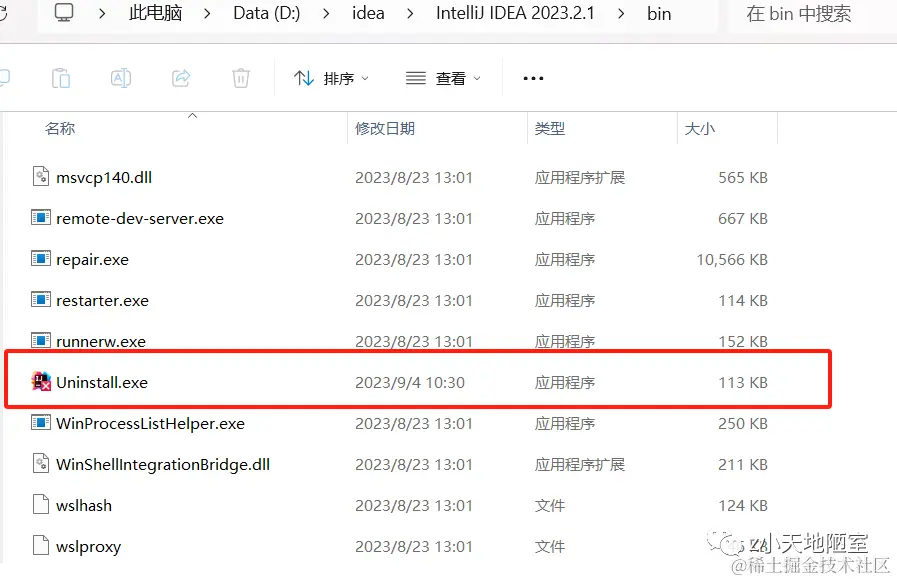Navigate to 此电脑 breadcrumb

click(155, 13)
